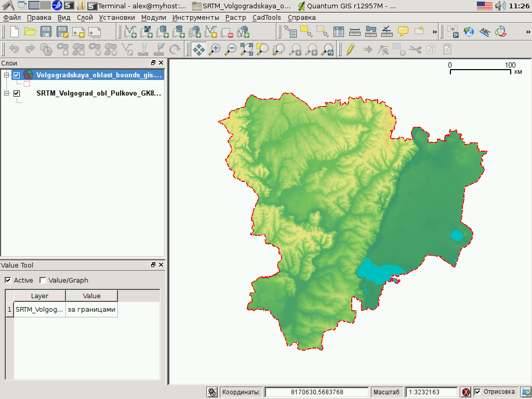The image size is (532, 399).
Task: Click inside the scale input field
Action: coord(432,392)
